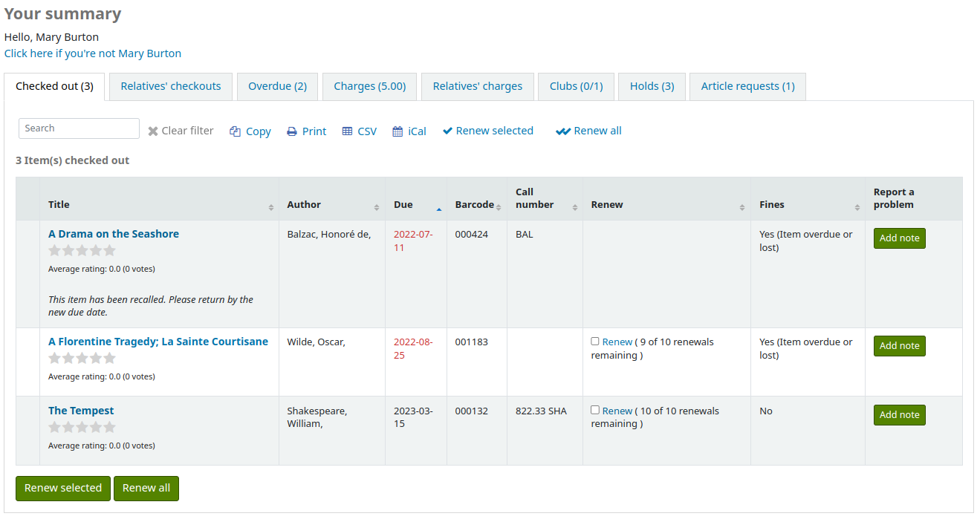Screen dimensions: 980x522
Task: Check the Renew box for A Florentine Tragedy
Action: pos(595,341)
